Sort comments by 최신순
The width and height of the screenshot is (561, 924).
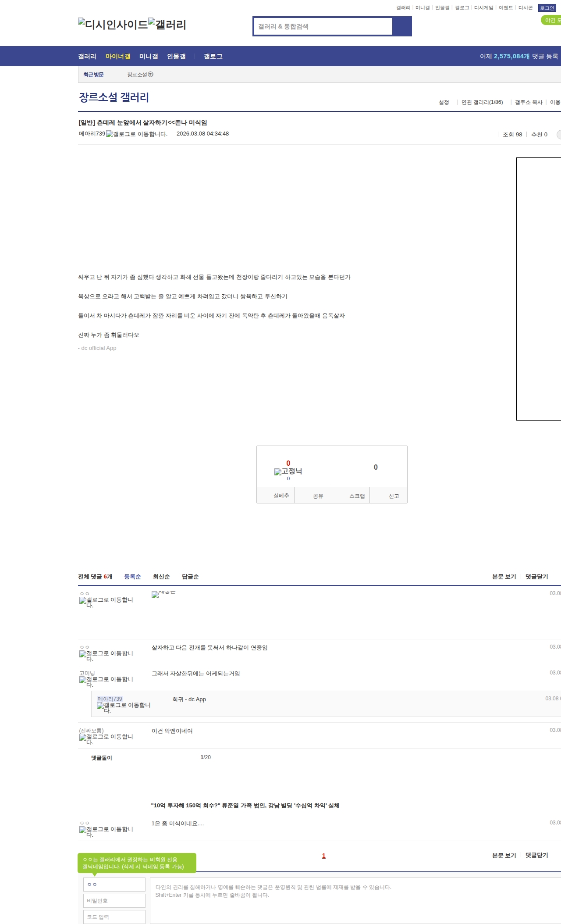[161, 577]
